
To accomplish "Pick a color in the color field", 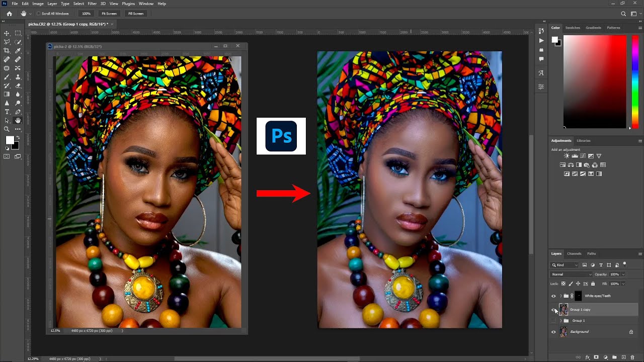I will [594, 81].
